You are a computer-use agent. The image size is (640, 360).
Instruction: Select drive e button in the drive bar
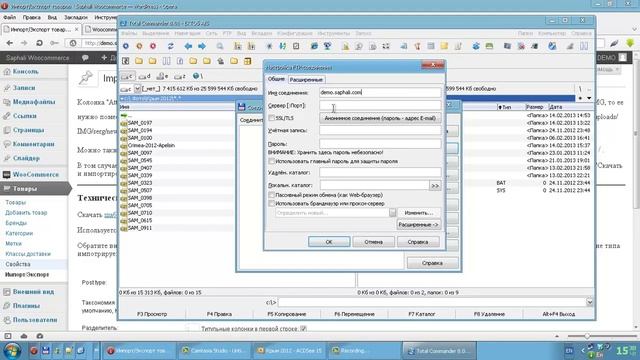pyautogui.click(x=162, y=76)
